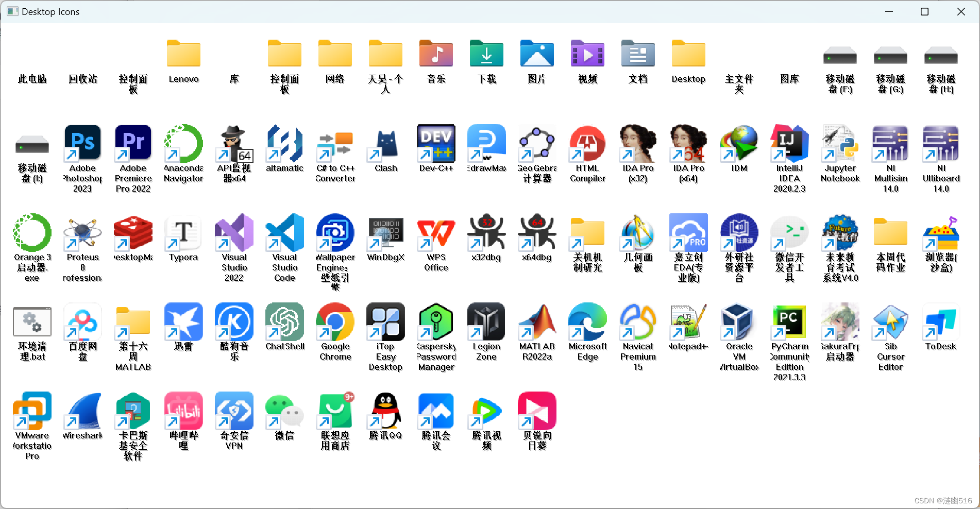980x509 pixels.
Task: Launch Adobe Premiere Pro 2022
Action: coord(133,143)
